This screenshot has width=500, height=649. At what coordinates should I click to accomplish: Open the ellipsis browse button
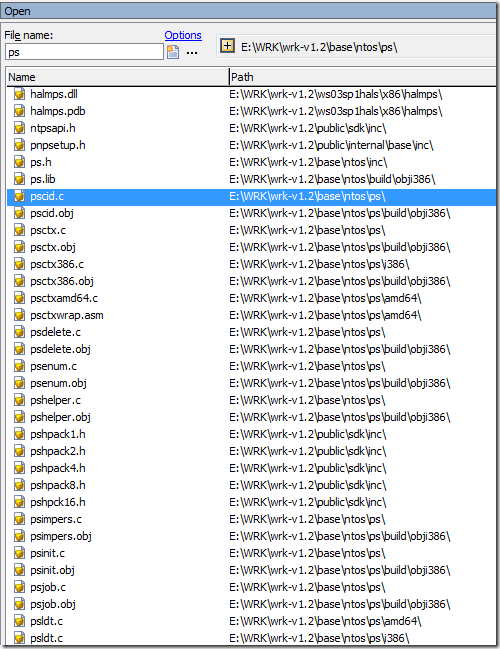[192, 53]
